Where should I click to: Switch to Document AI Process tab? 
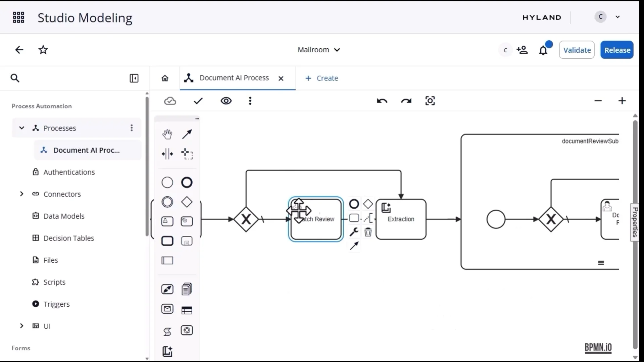coord(234,78)
